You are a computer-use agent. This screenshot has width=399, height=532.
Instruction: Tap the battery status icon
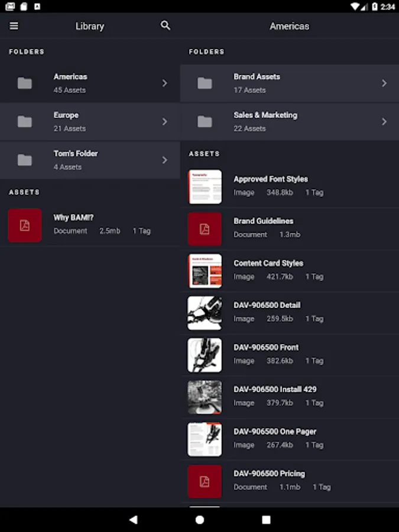[x=375, y=7]
